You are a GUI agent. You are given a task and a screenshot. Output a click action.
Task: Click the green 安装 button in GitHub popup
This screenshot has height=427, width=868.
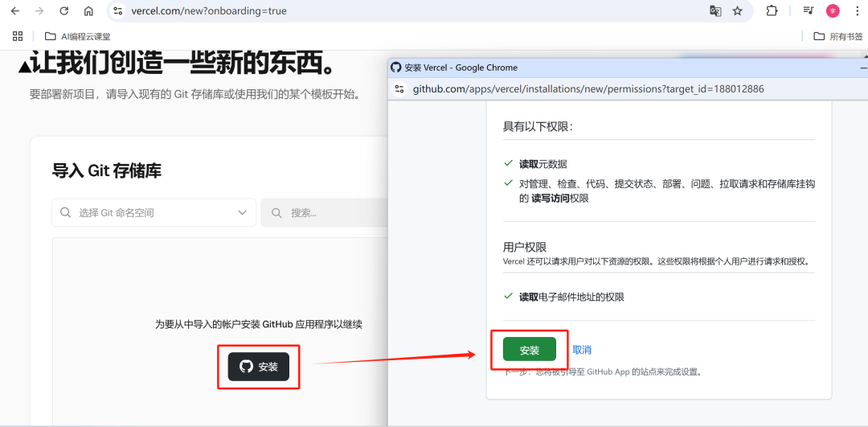[529, 350]
